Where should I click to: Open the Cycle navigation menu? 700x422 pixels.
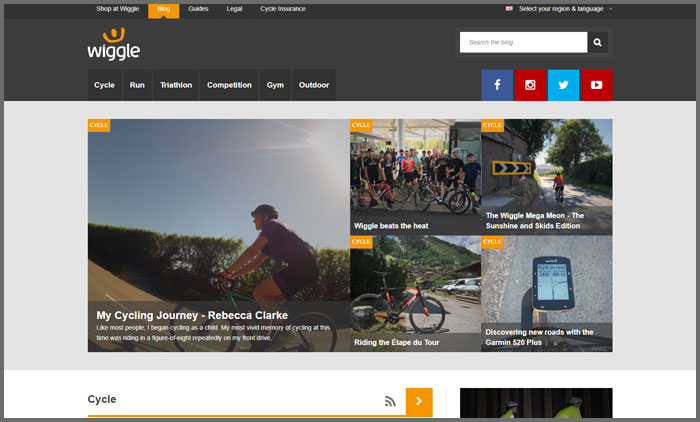point(104,85)
